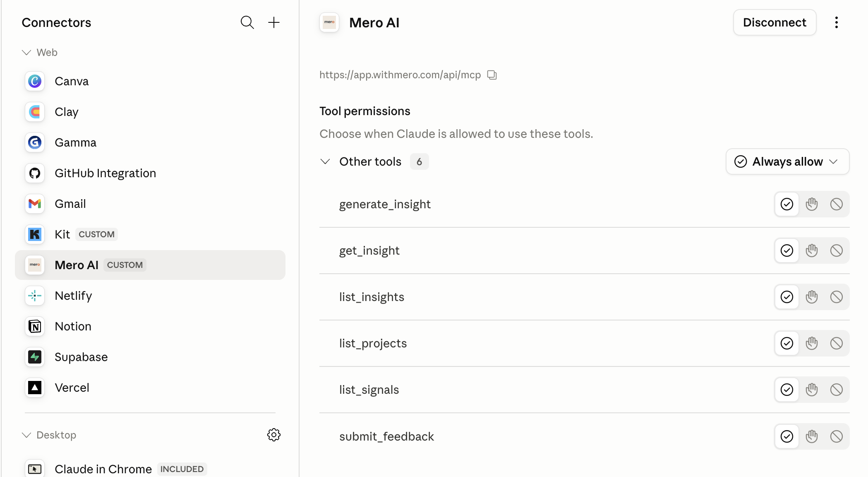Select the GitHub Integration connector
The image size is (868, 477).
point(150,173)
